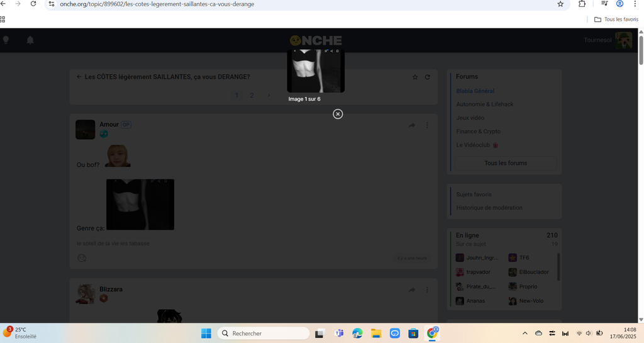The width and height of the screenshot is (644, 343).
Task: Refresh the topic with the reload icon
Action: point(427,77)
